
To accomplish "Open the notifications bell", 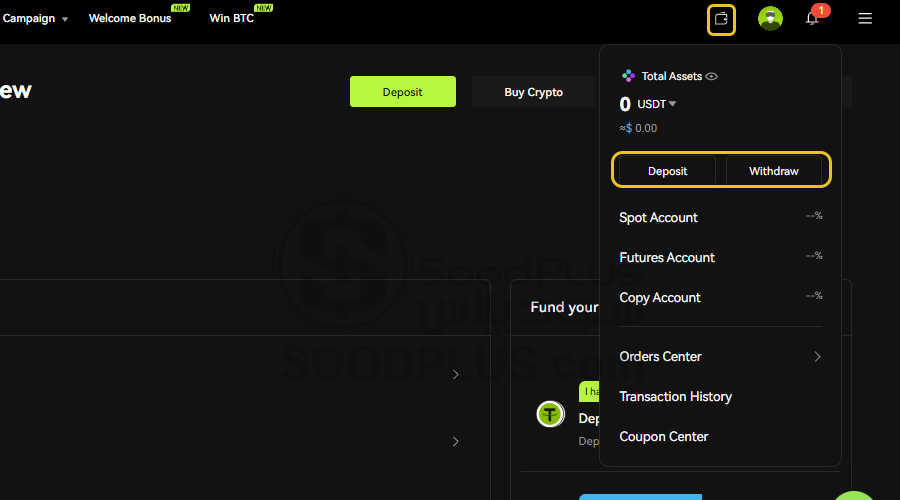I will pos(813,19).
